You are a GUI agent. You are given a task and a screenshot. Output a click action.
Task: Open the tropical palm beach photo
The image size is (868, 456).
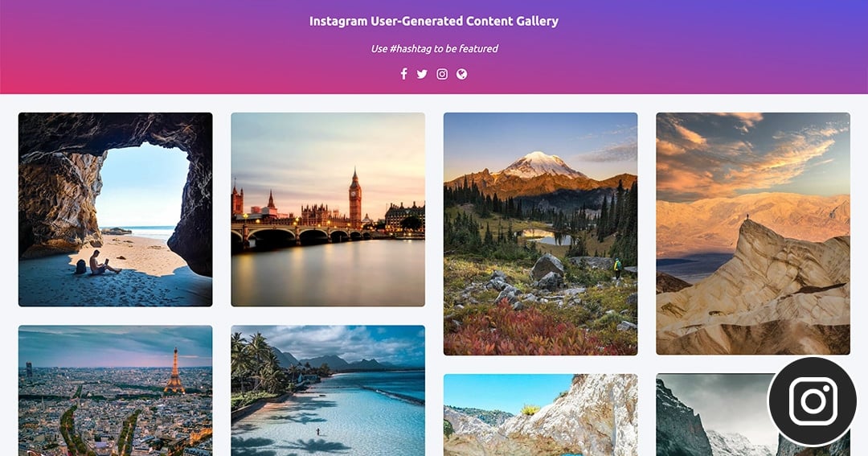point(328,391)
